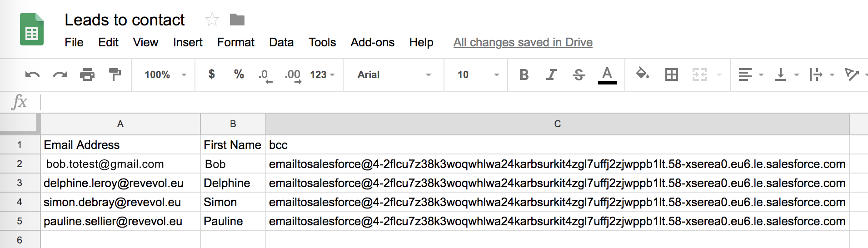Select the Paint format roller
Viewport: 868px width, 248px height.
[x=115, y=74]
